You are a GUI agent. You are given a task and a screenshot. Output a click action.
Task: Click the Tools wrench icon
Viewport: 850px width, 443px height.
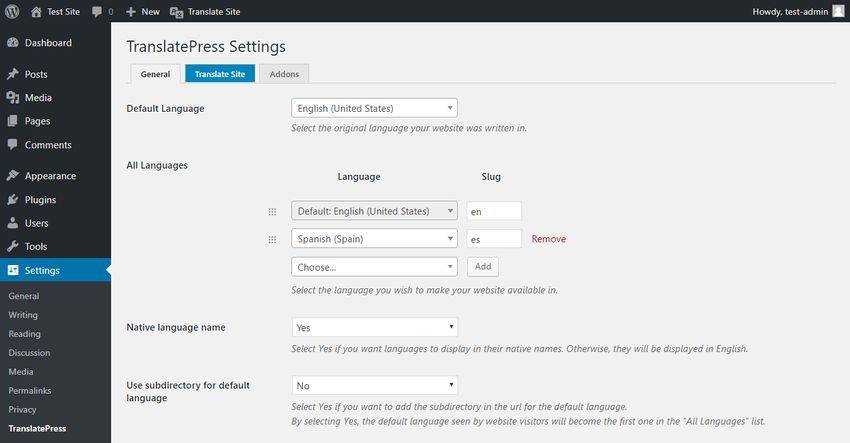(x=13, y=246)
